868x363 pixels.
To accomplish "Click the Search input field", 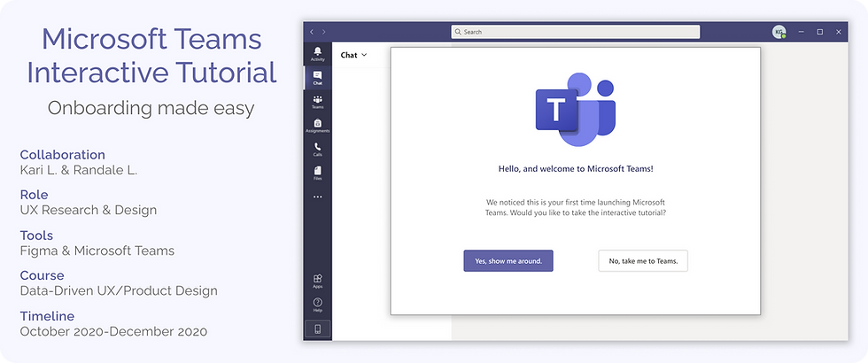I will point(575,32).
